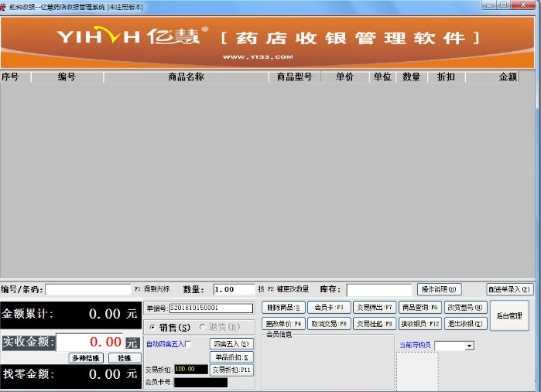This screenshot has height=392, width=541.
Task: Enable the 自动四舍五入 checkbox
Action: point(188,344)
